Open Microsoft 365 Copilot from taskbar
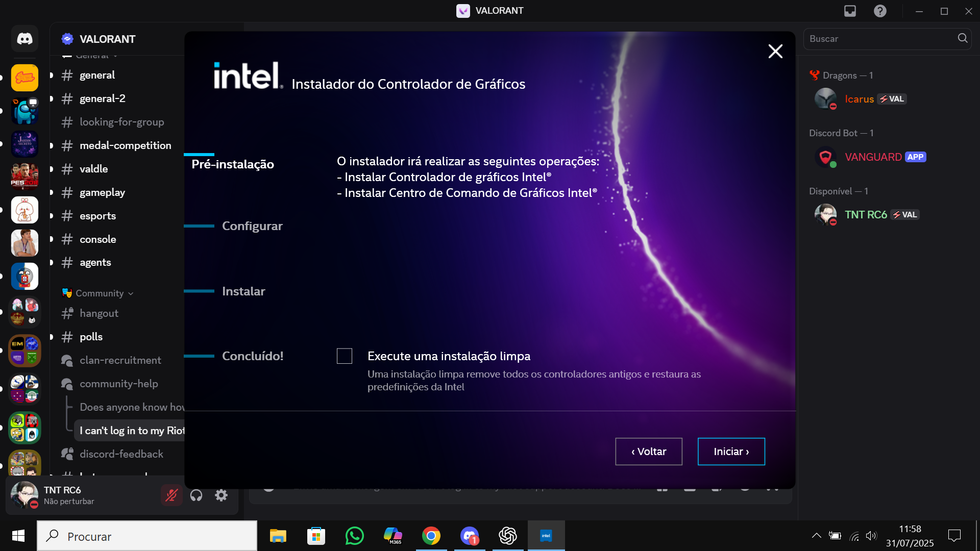Image resolution: width=980 pixels, height=551 pixels. click(393, 536)
